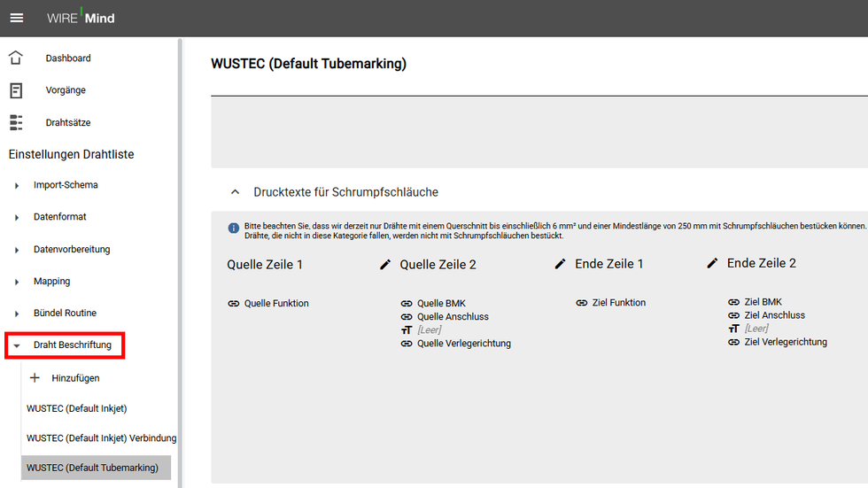Click link icon beside Ziel Anschluss
The image size is (868, 488).
(733, 315)
